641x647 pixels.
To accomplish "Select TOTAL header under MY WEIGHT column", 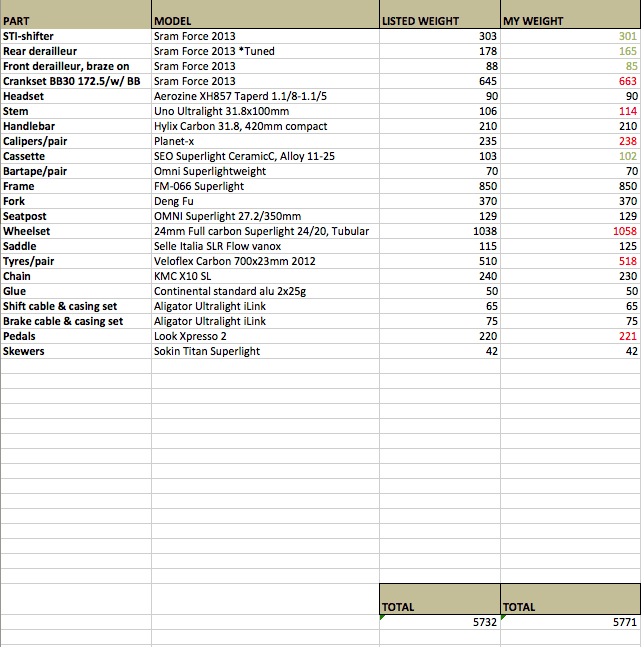I will (x=571, y=599).
